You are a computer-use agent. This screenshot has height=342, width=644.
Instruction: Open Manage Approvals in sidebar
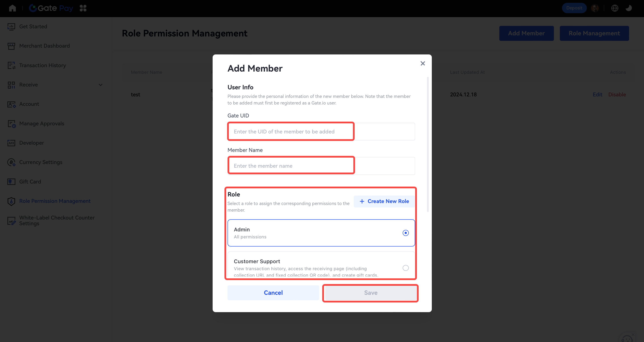[x=41, y=124]
